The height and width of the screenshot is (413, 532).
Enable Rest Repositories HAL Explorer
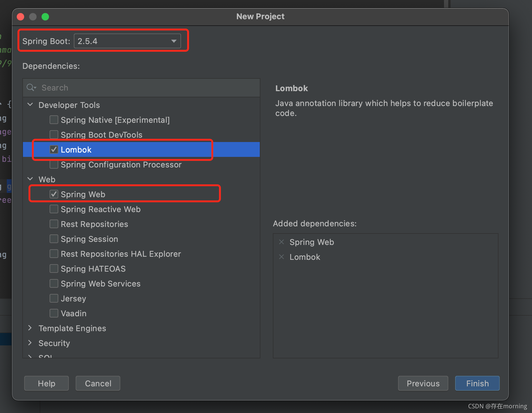coord(54,254)
